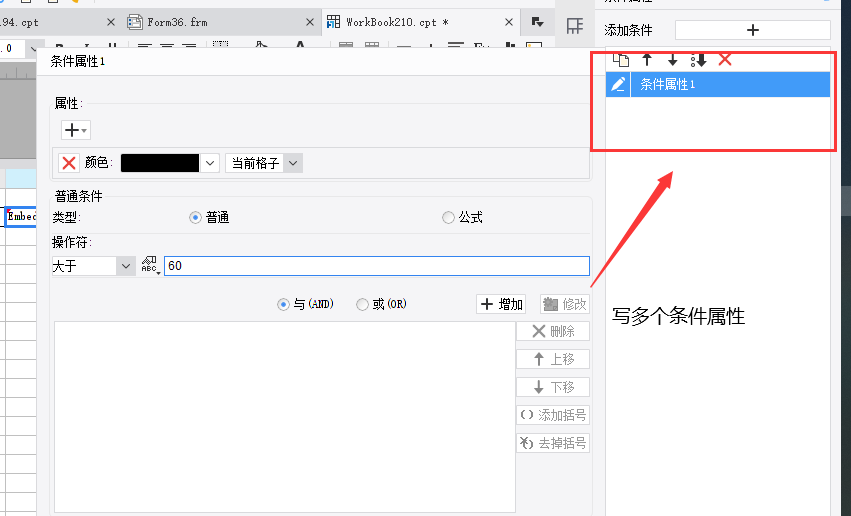Image resolution: width=851 pixels, height=516 pixels.
Task: Choose the 与(AND) radio option
Action: 283,304
